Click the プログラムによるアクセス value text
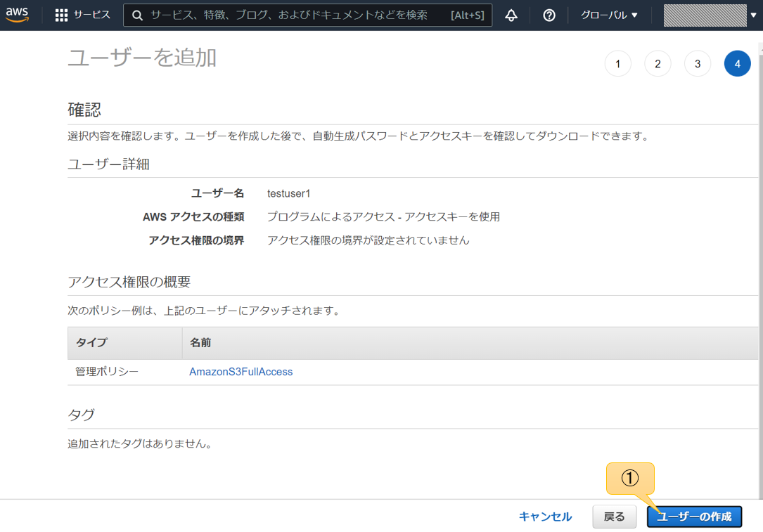Screen dimensions: 763x532 tap(383, 217)
